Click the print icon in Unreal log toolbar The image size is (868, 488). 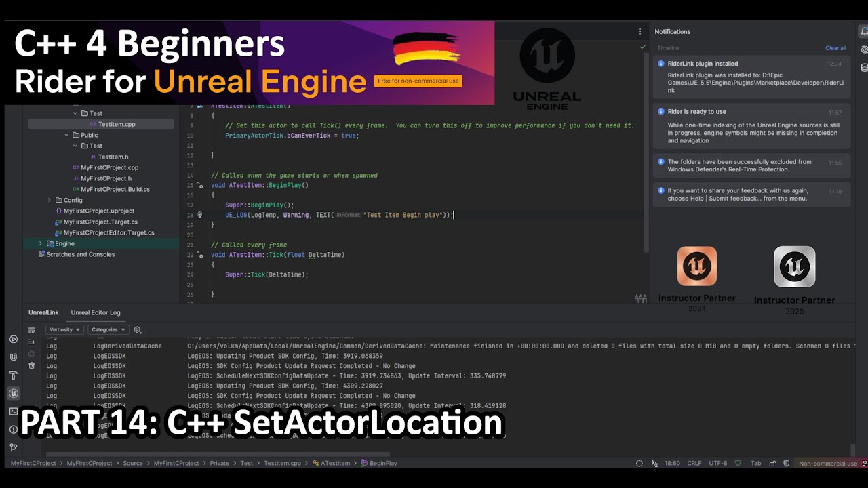click(x=31, y=354)
